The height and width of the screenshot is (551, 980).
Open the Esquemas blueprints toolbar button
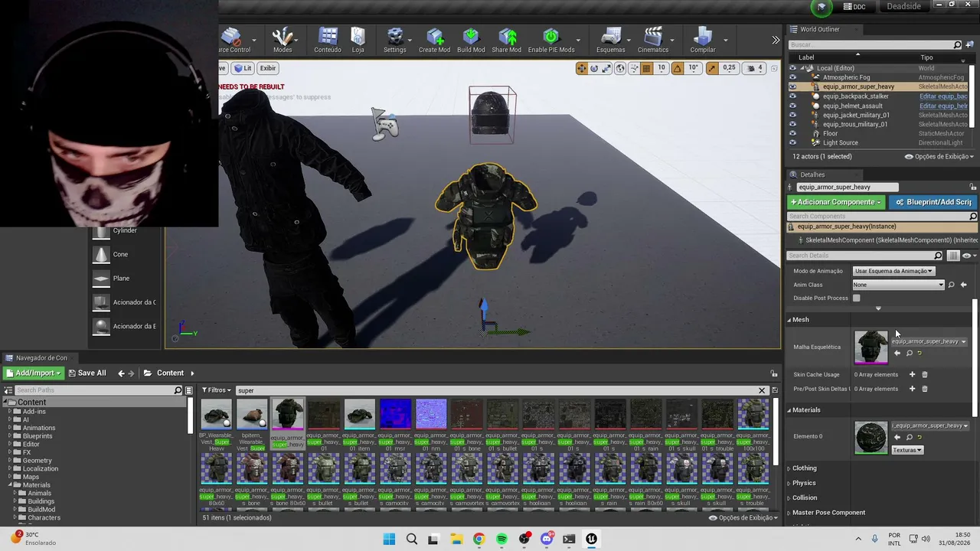coord(611,41)
